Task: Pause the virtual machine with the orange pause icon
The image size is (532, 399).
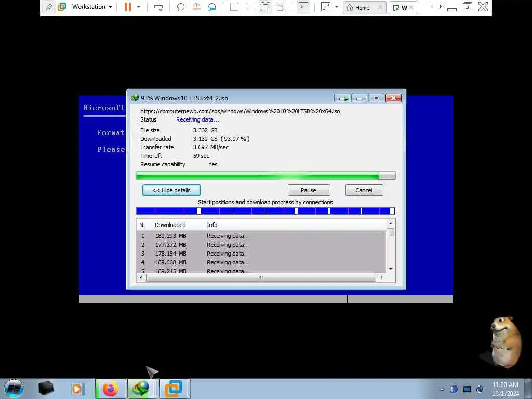Action: tap(128, 7)
